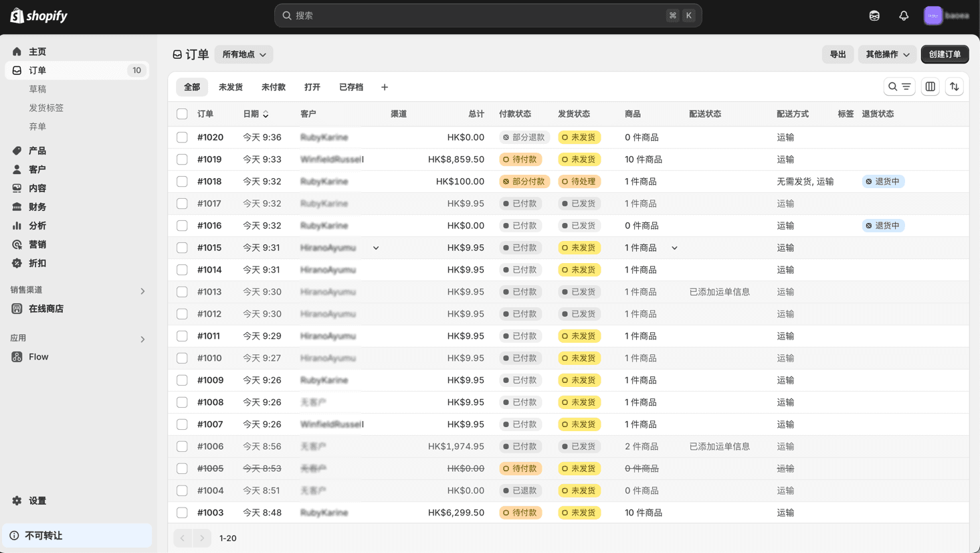Sort by 日期 column header
980x553 pixels.
[256, 114]
